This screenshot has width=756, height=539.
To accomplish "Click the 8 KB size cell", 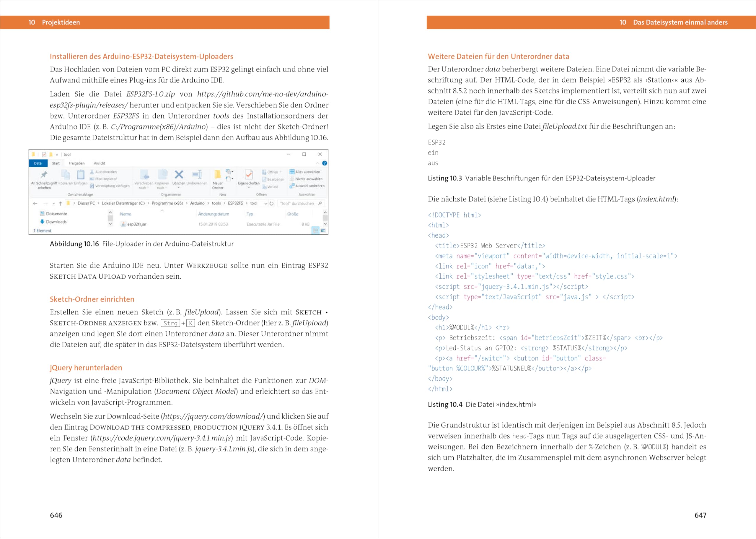I will pyautogui.click(x=305, y=224).
